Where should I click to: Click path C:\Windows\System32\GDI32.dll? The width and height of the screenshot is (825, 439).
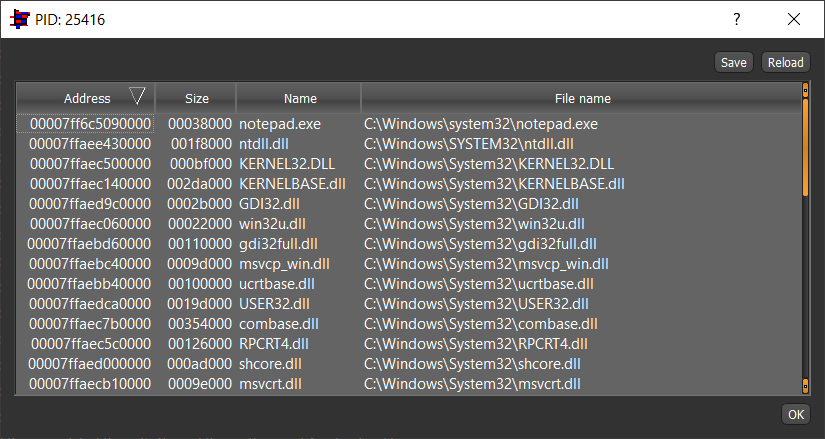pos(471,204)
